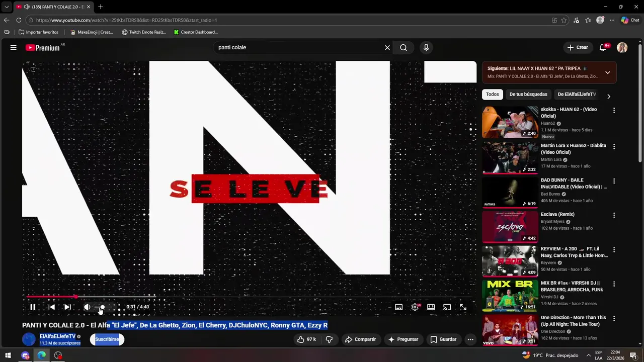
Task: Reload the page in the browser
Action: (19, 20)
